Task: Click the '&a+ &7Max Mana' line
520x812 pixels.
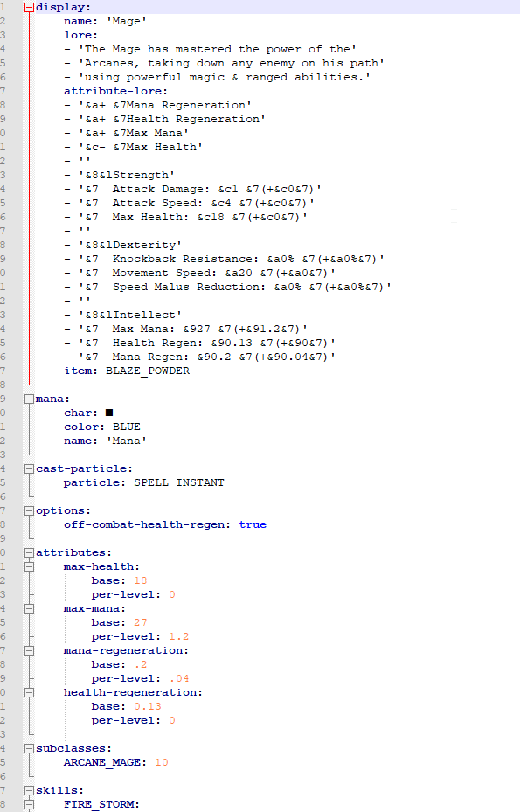Action: click(127, 133)
